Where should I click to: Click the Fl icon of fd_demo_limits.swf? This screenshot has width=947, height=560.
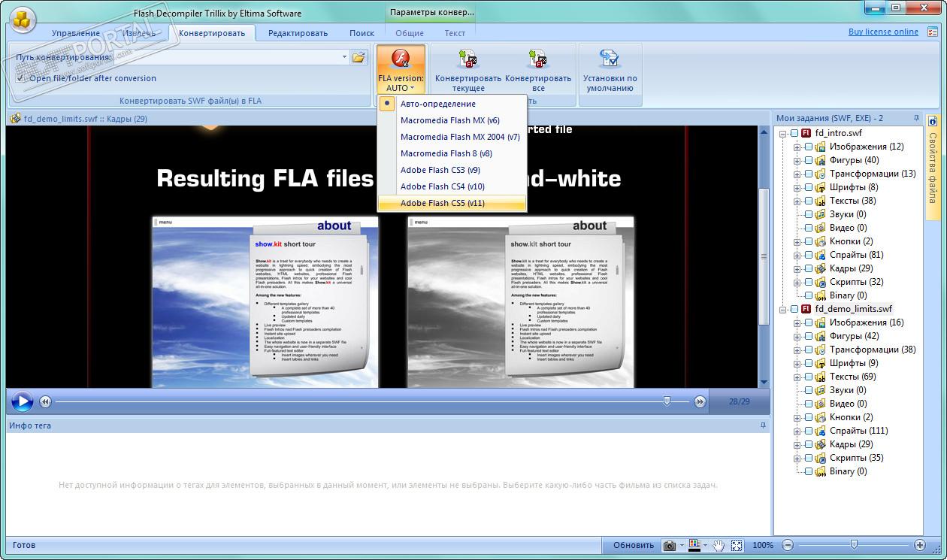[x=806, y=309]
